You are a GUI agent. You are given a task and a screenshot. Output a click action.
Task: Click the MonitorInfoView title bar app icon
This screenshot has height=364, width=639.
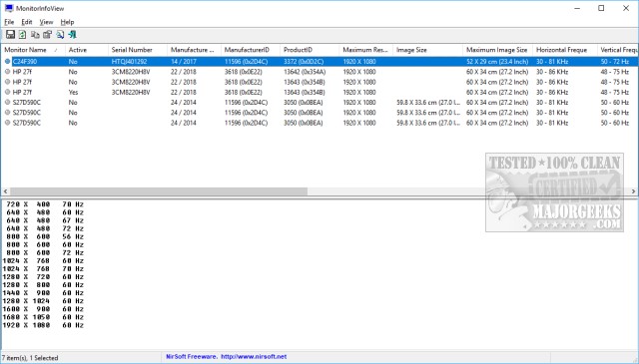pos(9,8)
